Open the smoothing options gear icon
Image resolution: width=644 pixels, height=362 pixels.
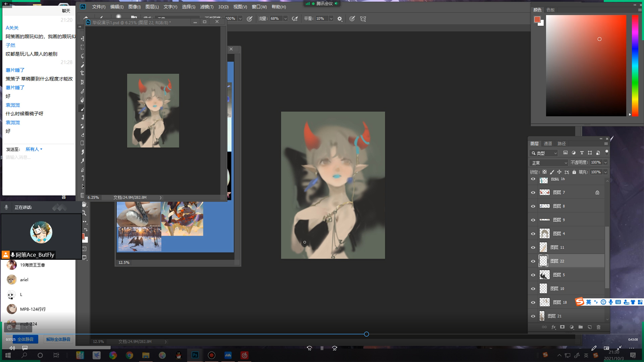coord(340,19)
